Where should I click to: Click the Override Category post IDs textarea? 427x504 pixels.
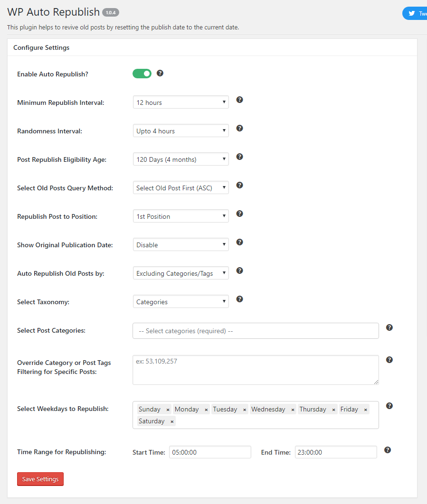coord(256,370)
